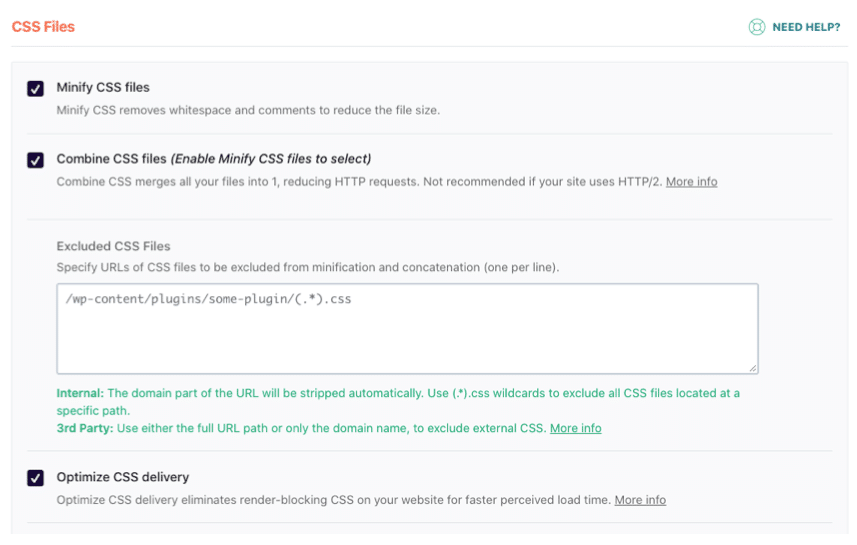The width and height of the screenshot is (857, 545).
Task: Click the Excluded CSS Files heading
Action: [x=113, y=246]
